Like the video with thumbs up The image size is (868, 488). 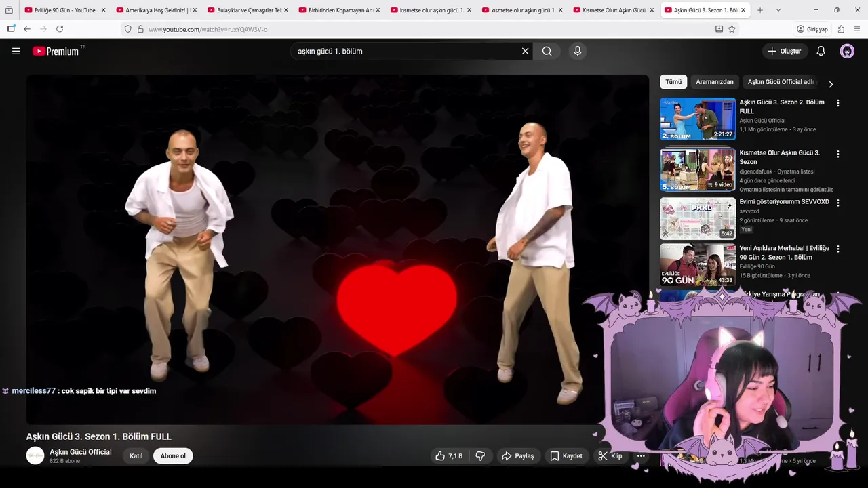pyautogui.click(x=449, y=456)
